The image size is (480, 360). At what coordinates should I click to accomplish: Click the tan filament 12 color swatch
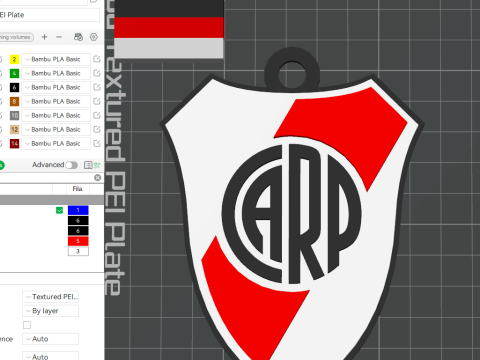14,129
